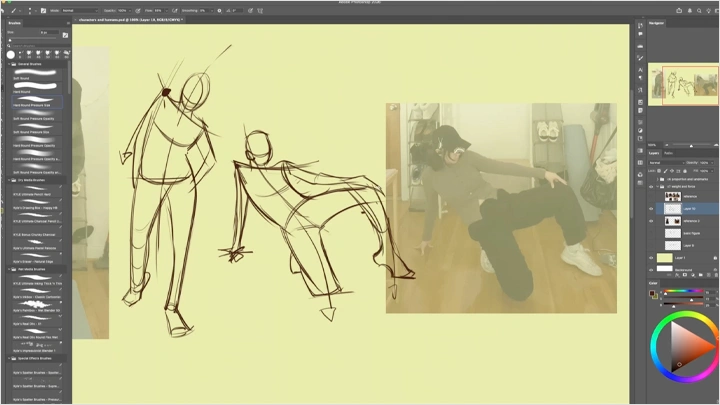This screenshot has width=720, height=405.
Task: Open the Brushes panel menu
Action: (66, 22)
